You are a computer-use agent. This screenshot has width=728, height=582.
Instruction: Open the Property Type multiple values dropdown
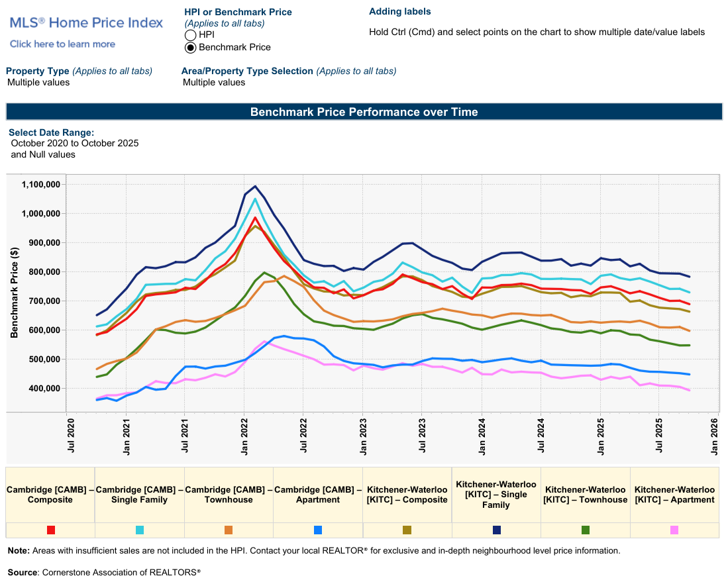pyautogui.click(x=38, y=83)
